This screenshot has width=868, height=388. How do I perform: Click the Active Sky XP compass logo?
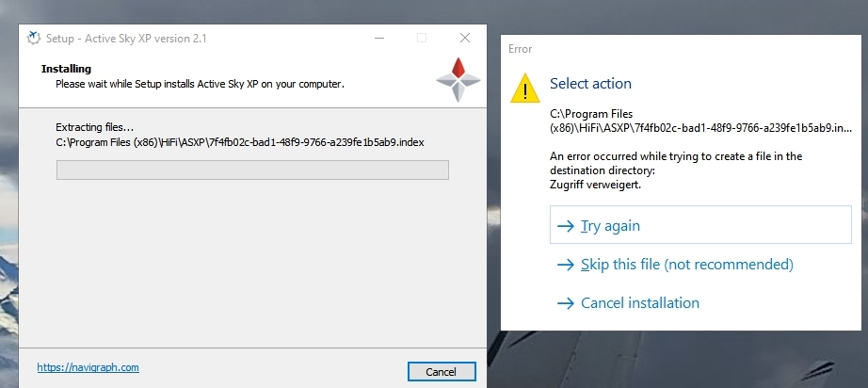[x=458, y=80]
